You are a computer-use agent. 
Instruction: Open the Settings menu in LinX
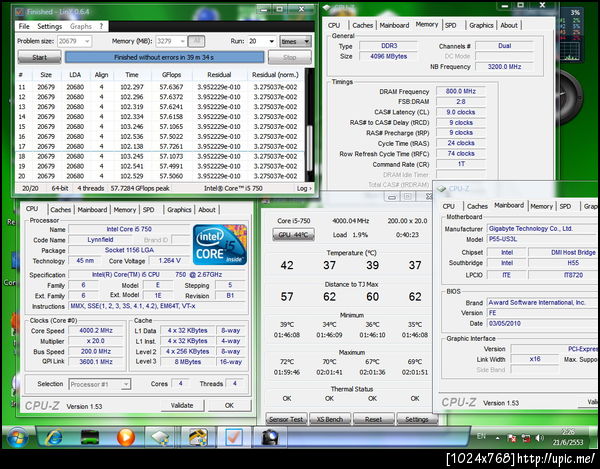click(49, 26)
